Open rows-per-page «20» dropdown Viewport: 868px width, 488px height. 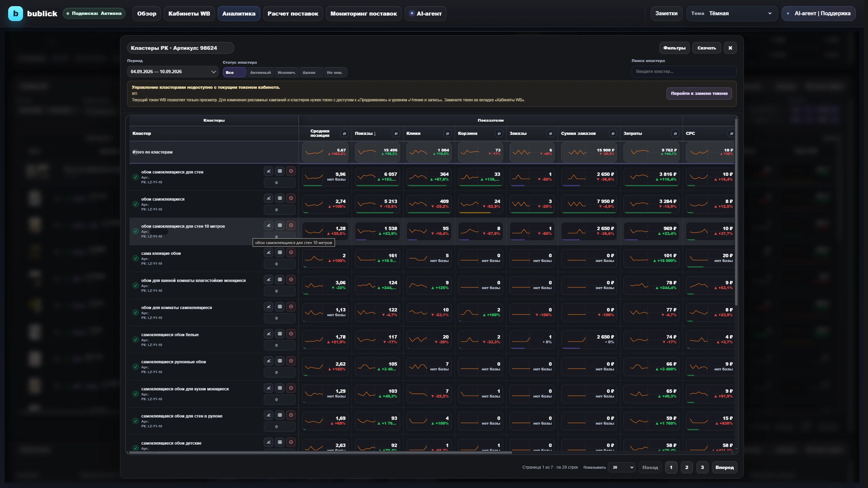click(x=622, y=467)
